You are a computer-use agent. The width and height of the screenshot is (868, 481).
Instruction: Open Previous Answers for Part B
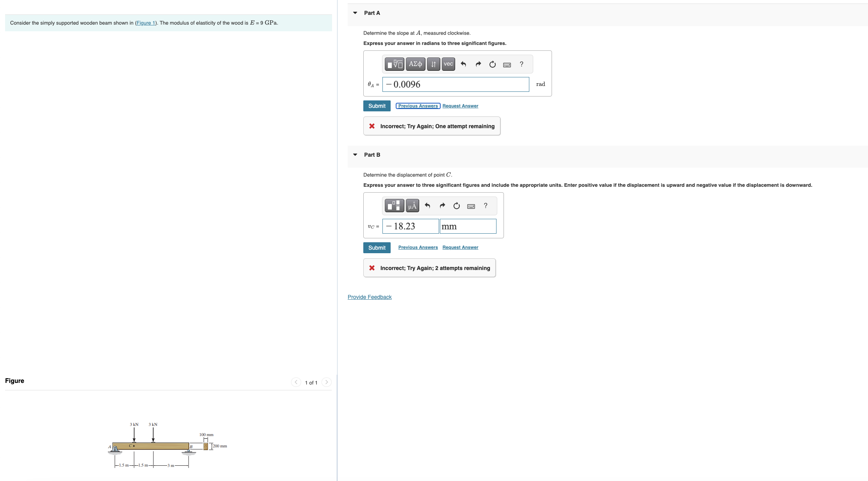pos(418,247)
